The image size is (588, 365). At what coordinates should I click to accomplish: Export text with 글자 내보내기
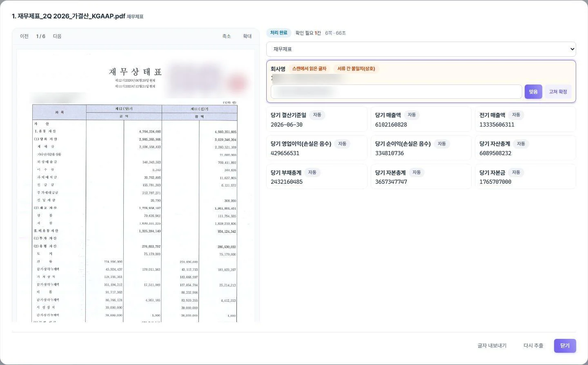coord(492,346)
